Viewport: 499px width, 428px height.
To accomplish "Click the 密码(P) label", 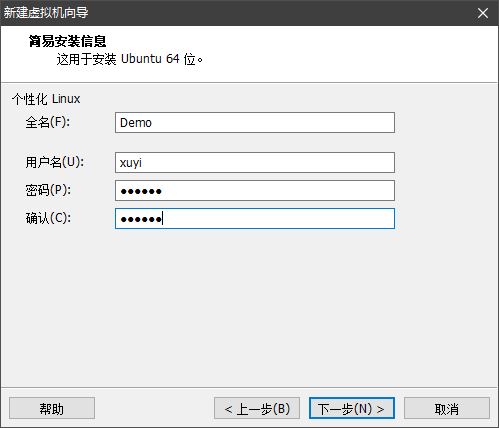I will coord(48,190).
